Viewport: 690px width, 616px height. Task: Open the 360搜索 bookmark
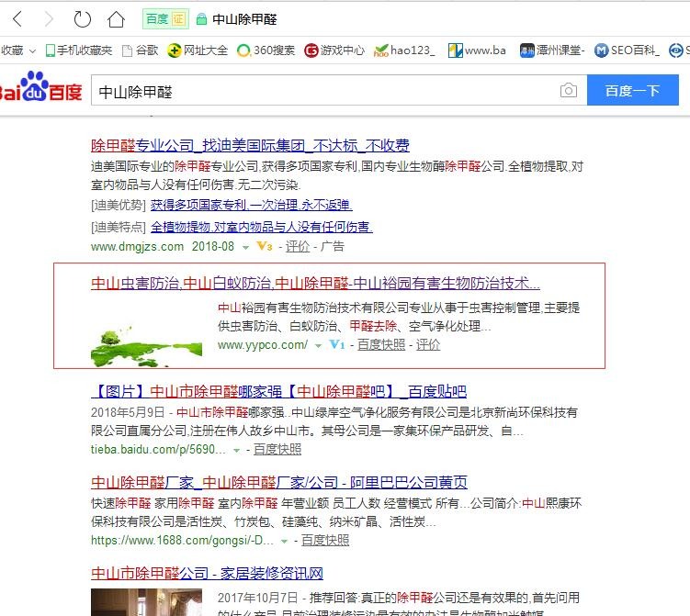click(266, 50)
